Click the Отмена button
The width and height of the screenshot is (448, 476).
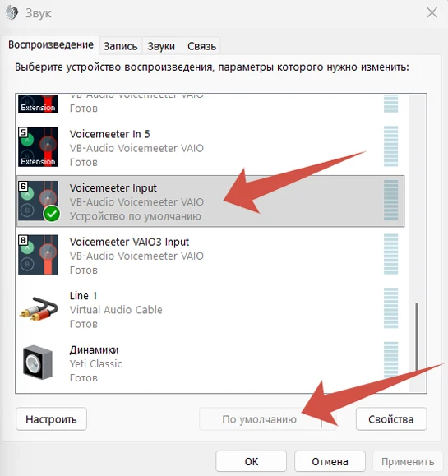click(330, 462)
